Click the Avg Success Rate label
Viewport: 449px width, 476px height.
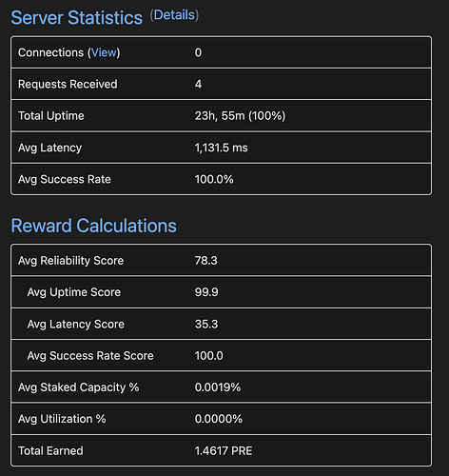[65, 180]
